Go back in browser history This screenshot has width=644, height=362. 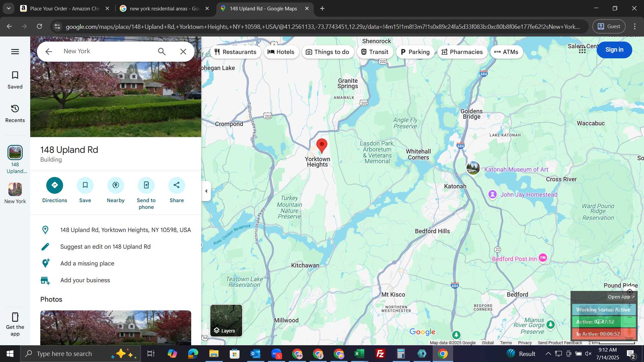(x=9, y=26)
